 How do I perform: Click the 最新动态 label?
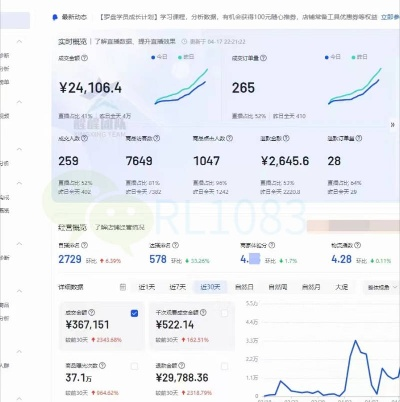(74, 17)
